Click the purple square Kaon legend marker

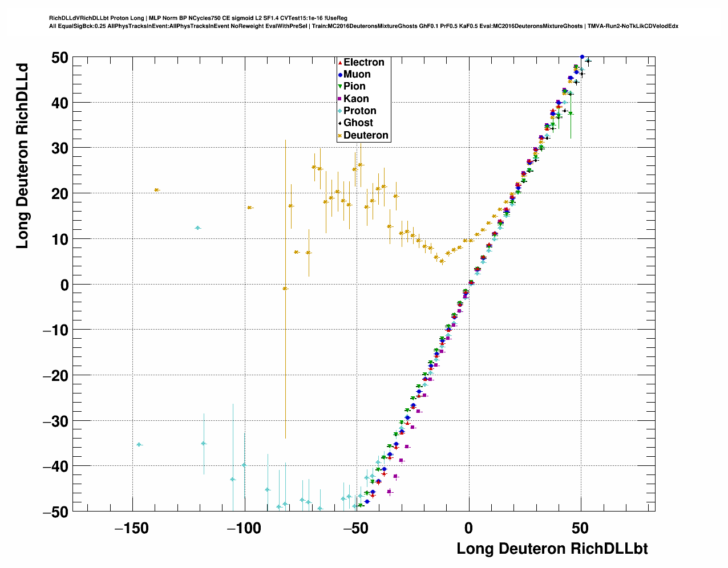(x=340, y=99)
